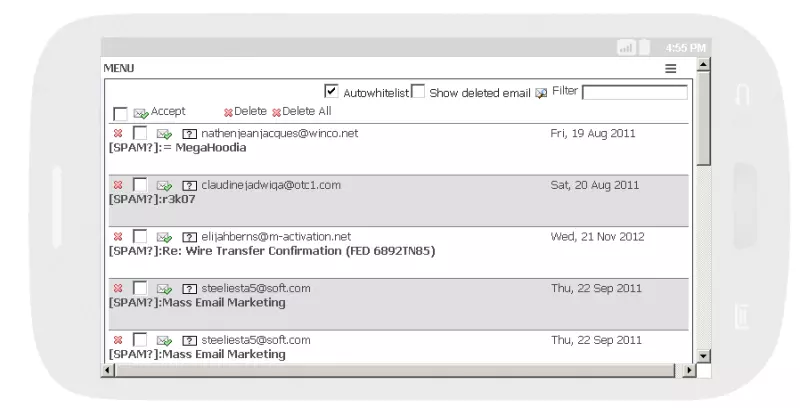Delete the claudinejadwiga@otc1.com email via red X

tap(118, 185)
